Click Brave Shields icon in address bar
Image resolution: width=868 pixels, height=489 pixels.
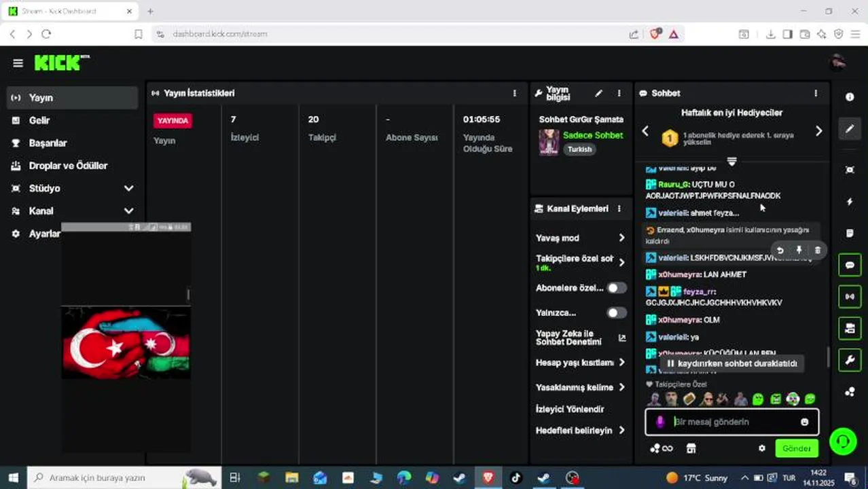coord(655,33)
